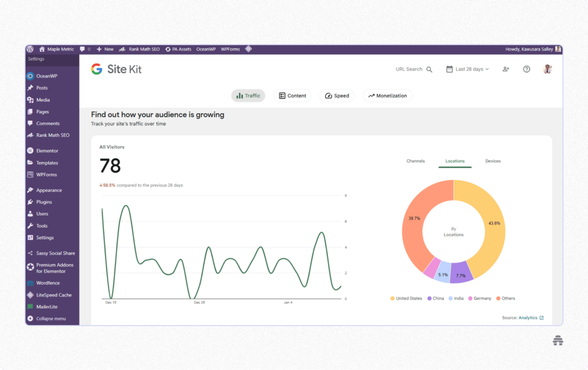
Task: Switch to the Locations chart view
Action: (455, 161)
